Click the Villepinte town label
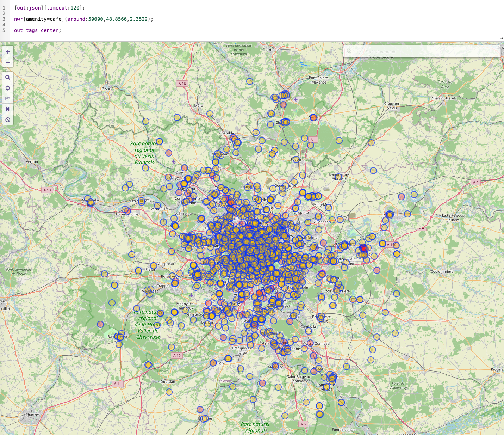 [x=301, y=213]
